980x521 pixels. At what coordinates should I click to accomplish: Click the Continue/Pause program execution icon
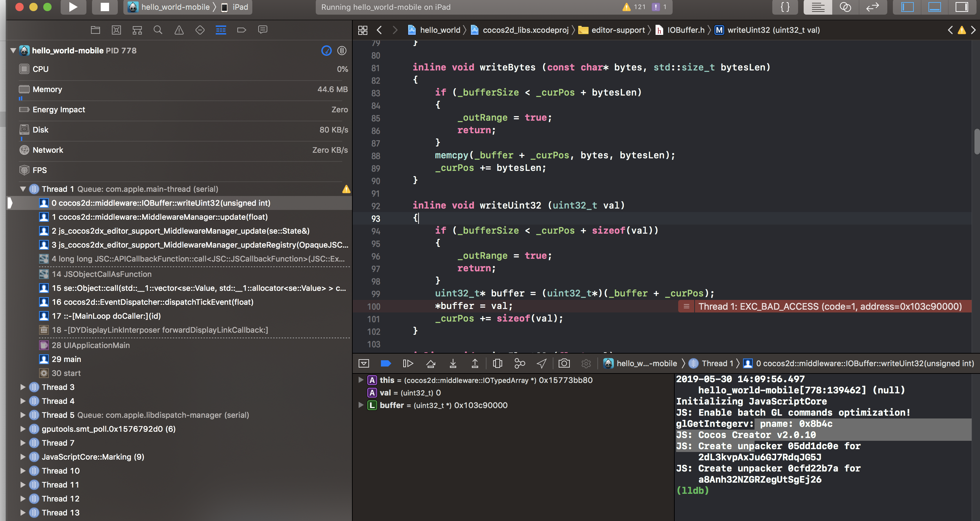[408, 363]
